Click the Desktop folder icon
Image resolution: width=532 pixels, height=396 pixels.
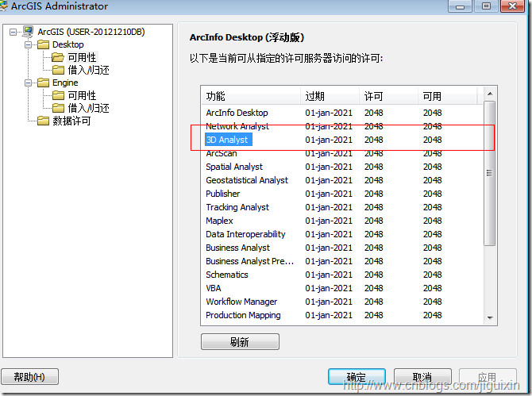43,44
